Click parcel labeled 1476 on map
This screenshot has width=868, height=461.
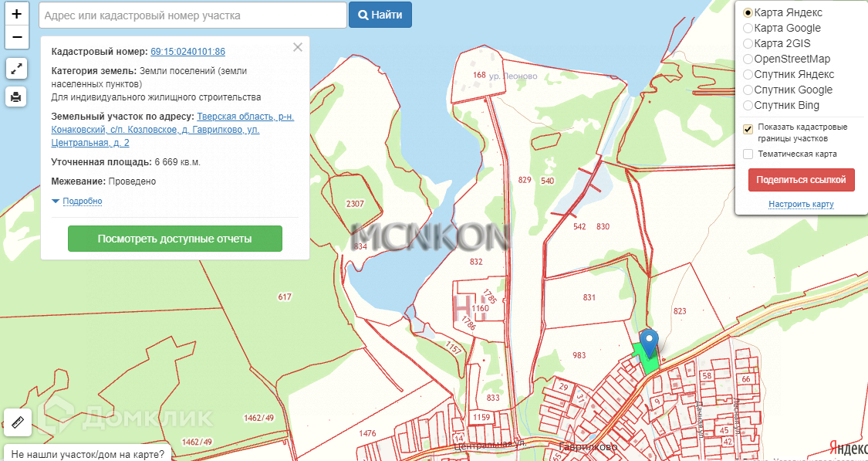point(367,432)
